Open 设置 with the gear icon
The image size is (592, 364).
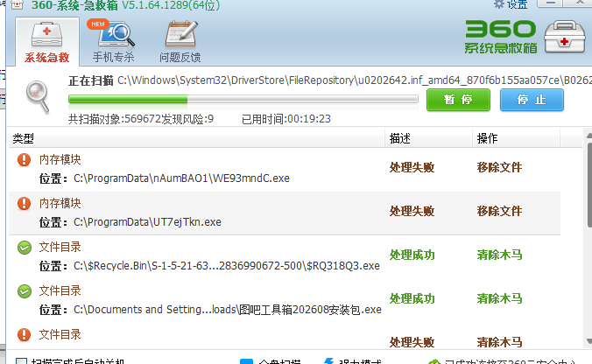point(499,4)
